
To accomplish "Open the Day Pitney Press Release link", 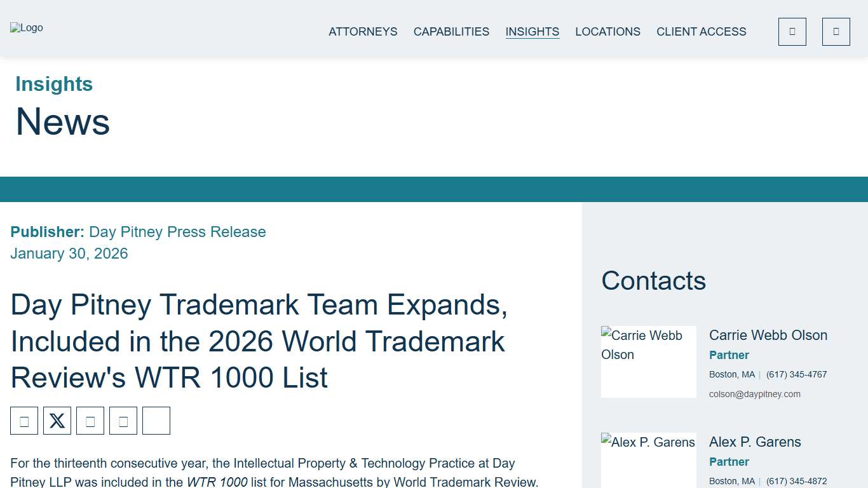I will point(177,232).
